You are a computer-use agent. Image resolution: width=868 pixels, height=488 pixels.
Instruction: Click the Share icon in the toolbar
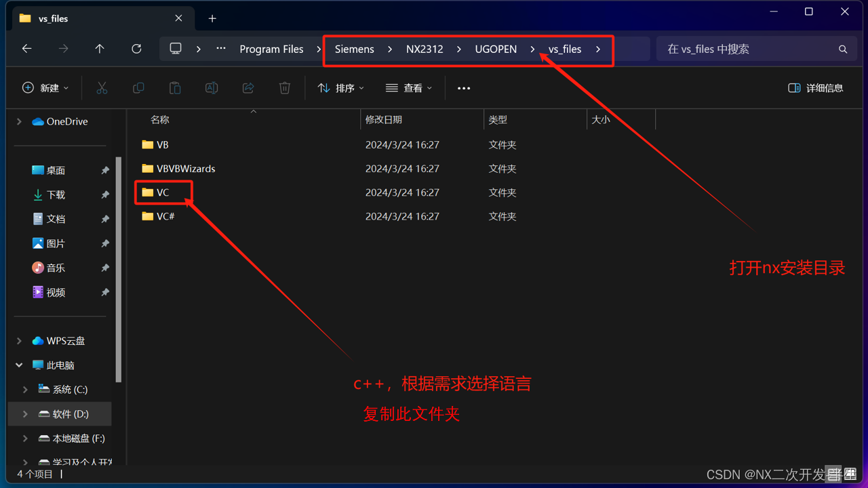248,87
